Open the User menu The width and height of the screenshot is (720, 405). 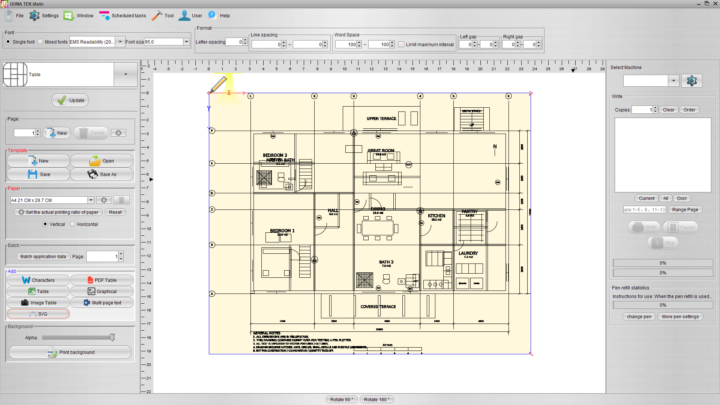pyautogui.click(x=191, y=16)
